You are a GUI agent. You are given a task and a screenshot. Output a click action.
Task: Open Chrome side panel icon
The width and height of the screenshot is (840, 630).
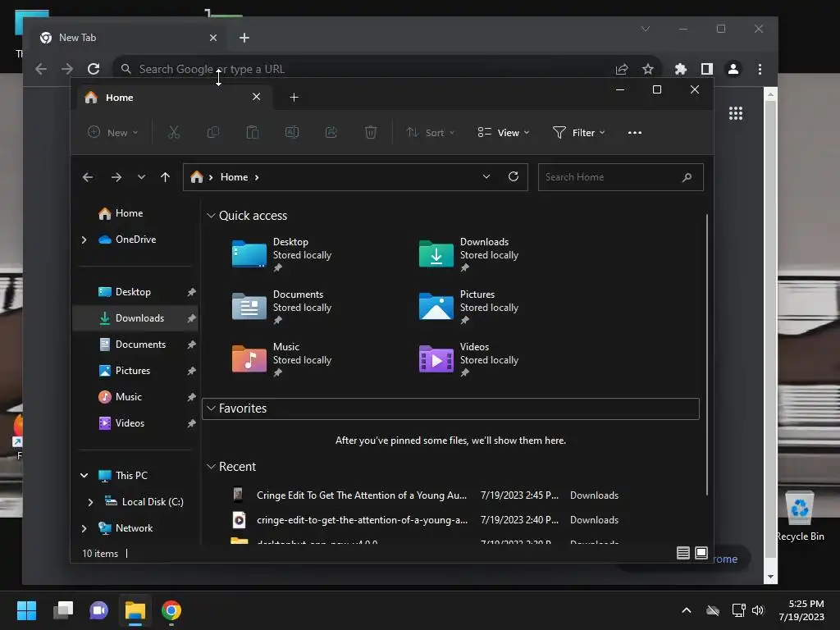[706, 69]
